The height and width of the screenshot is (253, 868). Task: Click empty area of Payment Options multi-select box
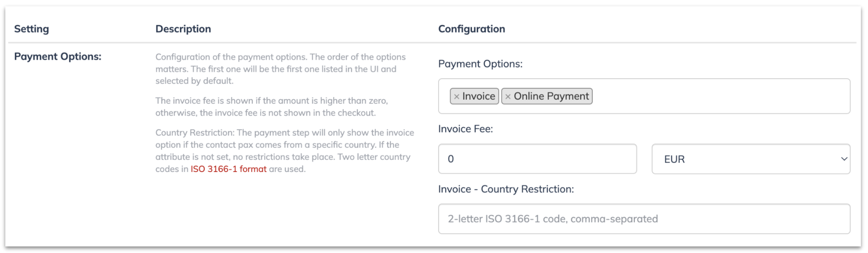click(x=720, y=96)
